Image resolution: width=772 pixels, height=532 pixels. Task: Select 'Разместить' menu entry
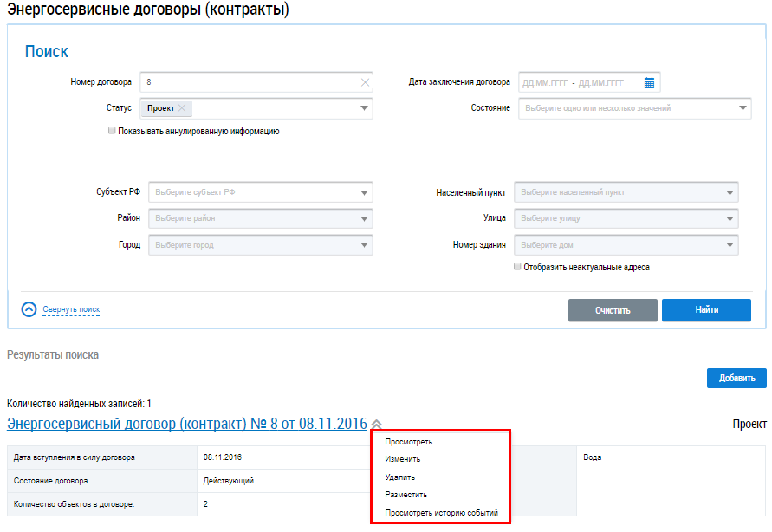pos(405,495)
